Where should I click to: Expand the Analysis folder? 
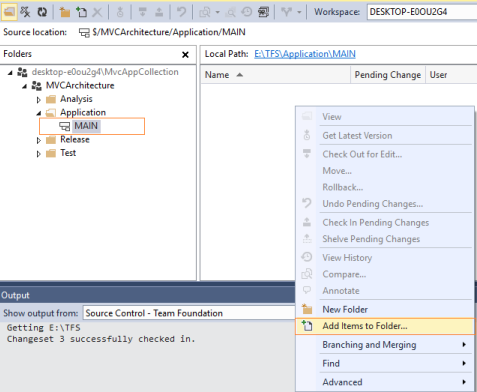39,100
